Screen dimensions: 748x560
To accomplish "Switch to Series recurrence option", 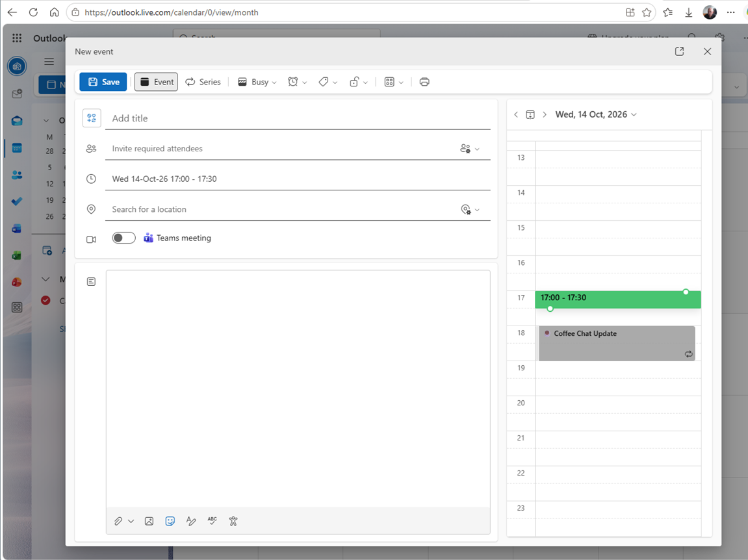I will coord(203,82).
